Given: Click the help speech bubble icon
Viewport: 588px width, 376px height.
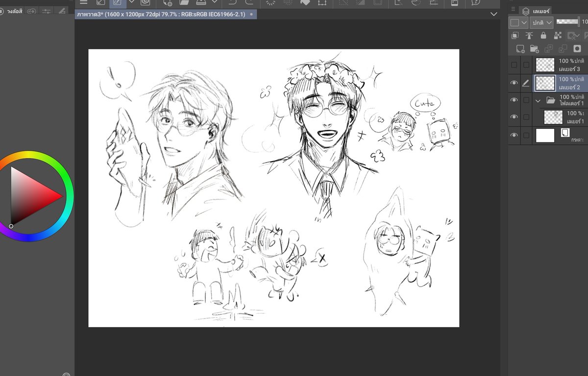Looking at the screenshot, I should [x=476, y=2].
